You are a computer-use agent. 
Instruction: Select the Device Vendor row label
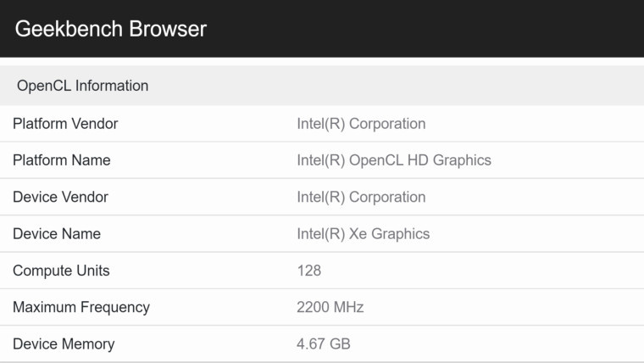pyautogui.click(x=60, y=197)
